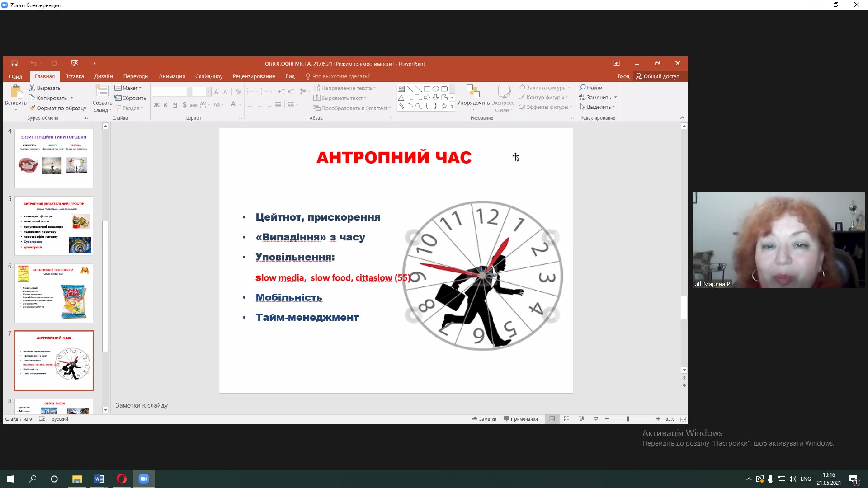Viewport: 868px width, 488px height.
Task: Toggle Notes 'Заметки' pane in status bar
Action: pyautogui.click(x=484, y=419)
